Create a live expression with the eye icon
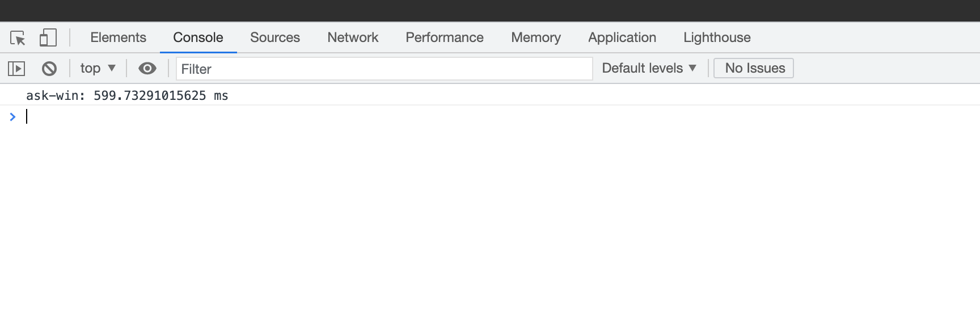This screenshot has height=328, width=980. (147, 69)
